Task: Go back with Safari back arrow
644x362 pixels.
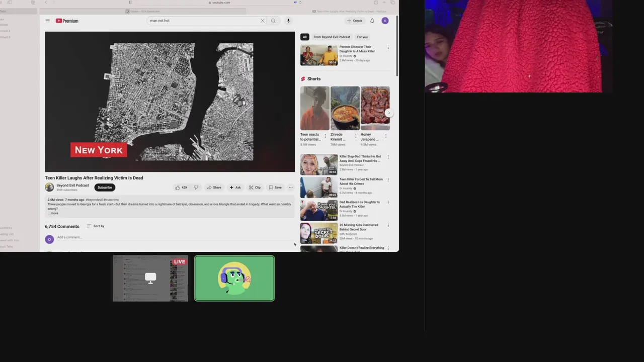Action: coord(46,3)
